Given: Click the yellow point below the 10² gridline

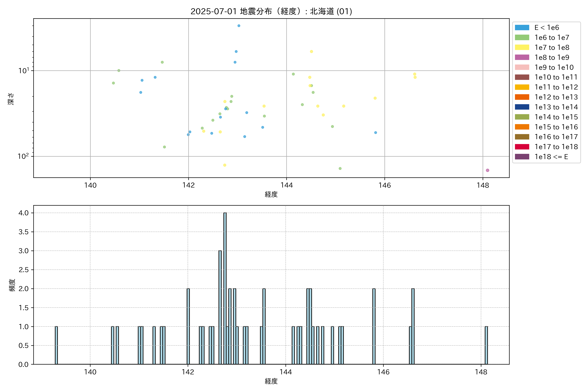Looking at the screenshot, I should tap(224, 165).
